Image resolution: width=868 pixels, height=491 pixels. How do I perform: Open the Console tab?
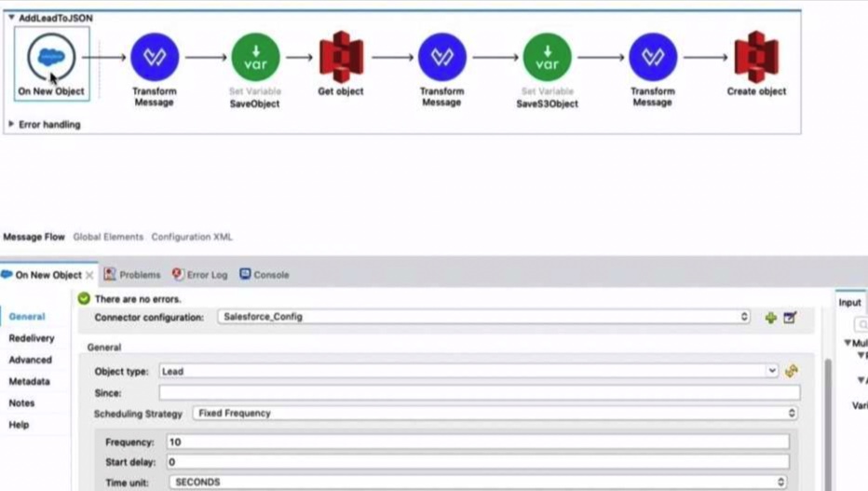pos(264,275)
